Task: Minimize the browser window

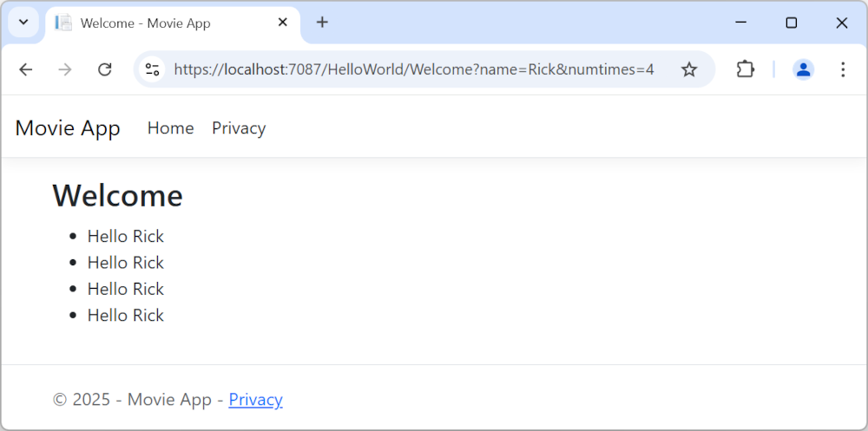Action: pyautogui.click(x=740, y=23)
